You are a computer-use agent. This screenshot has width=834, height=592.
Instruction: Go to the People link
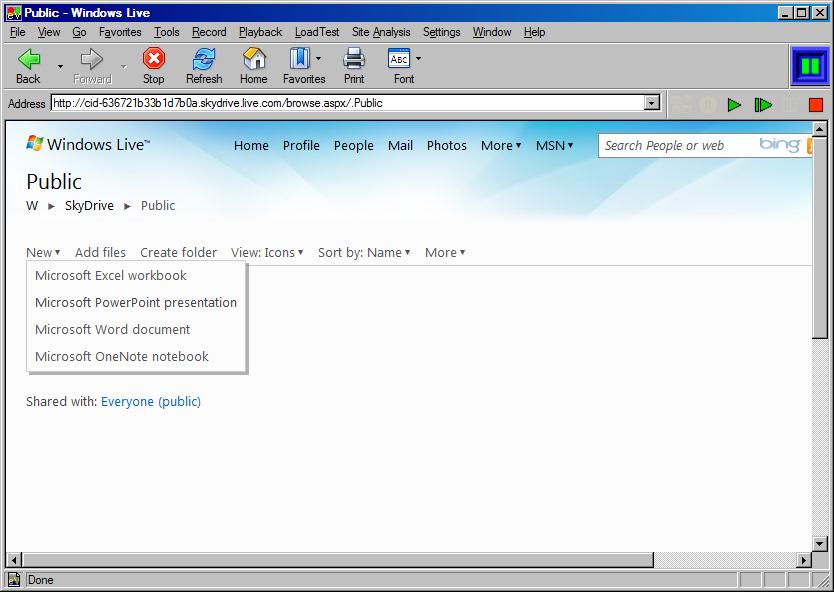[x=354, y=146]
